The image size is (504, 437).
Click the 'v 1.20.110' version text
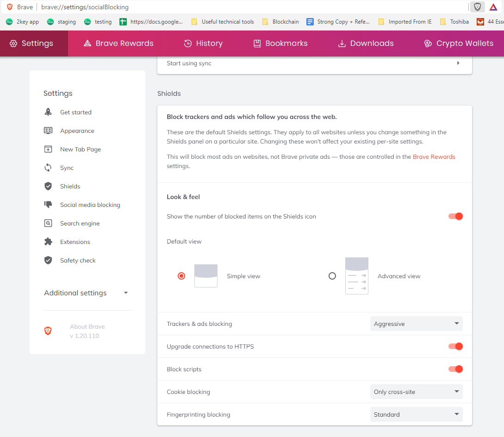coord(85,336)
